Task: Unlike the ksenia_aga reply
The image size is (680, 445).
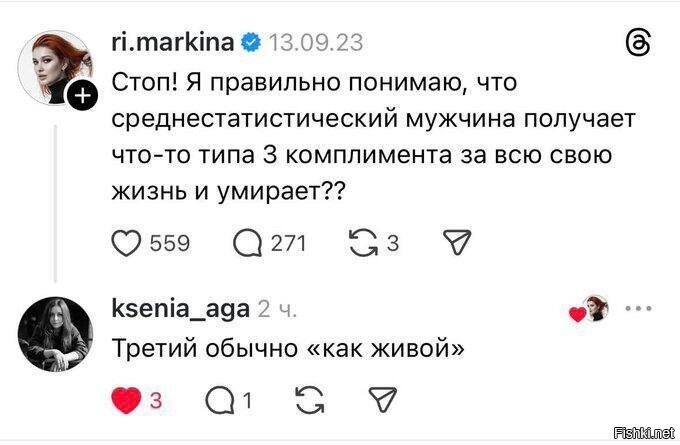Action: click(124, 402)
